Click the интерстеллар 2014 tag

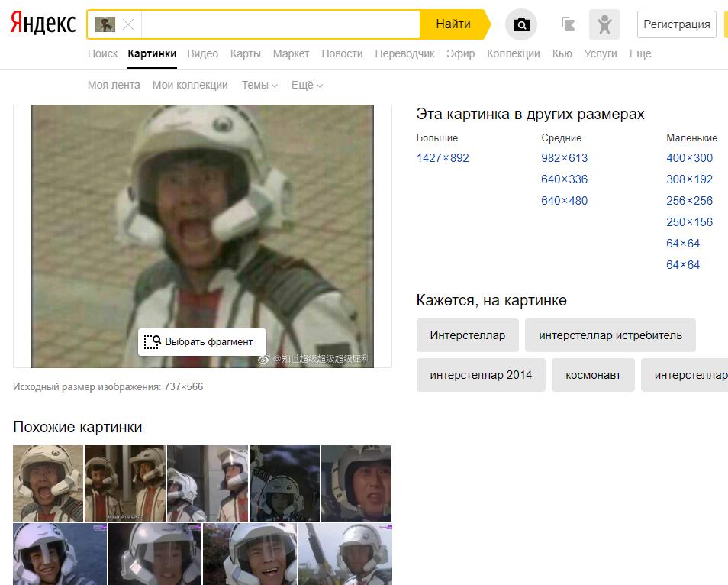(481, 375)
